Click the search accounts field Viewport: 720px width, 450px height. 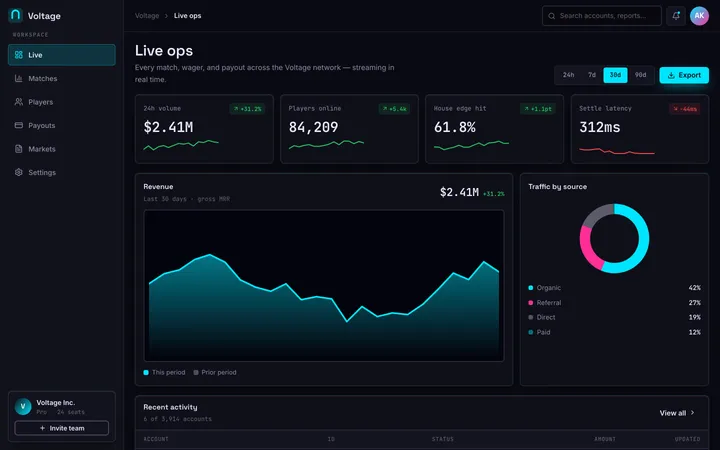tap(602, 16)
